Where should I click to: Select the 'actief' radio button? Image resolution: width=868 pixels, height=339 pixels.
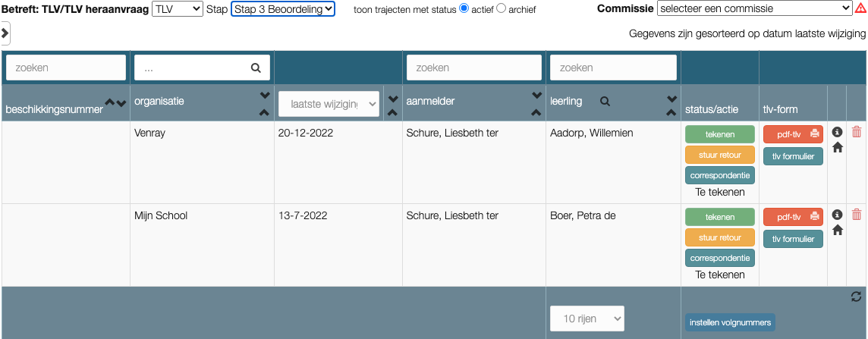click(464, 8)
